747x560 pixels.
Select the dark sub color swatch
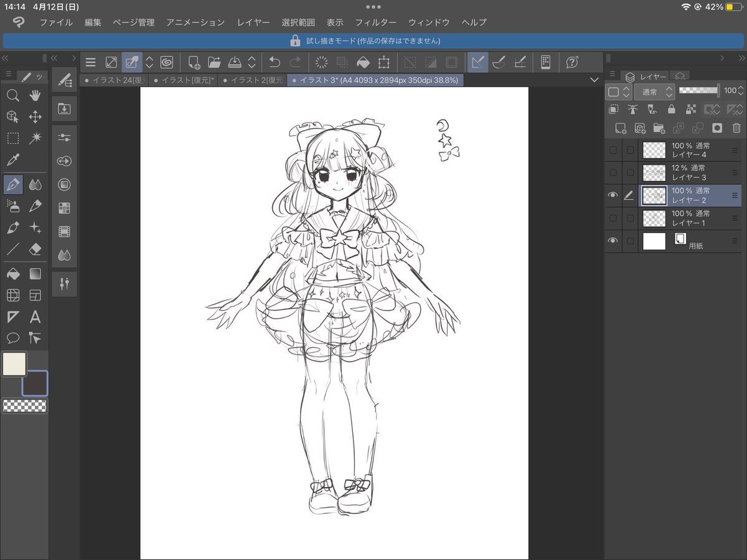coord(35,383)
